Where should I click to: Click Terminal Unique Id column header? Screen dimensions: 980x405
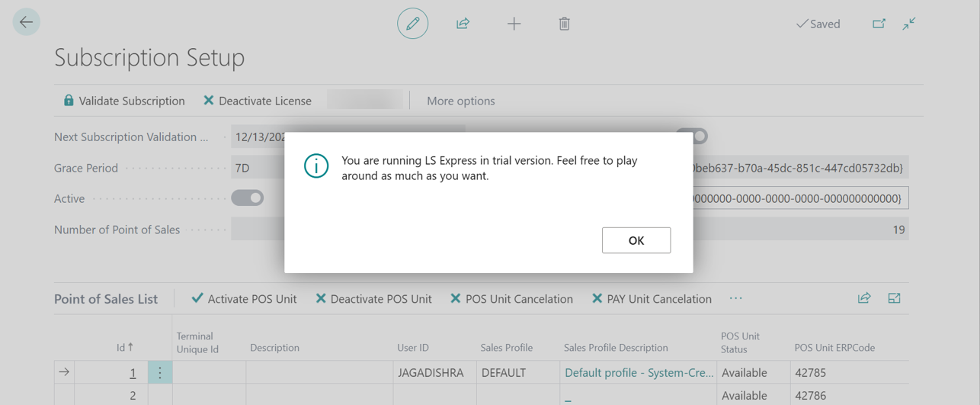coord(197,342)
